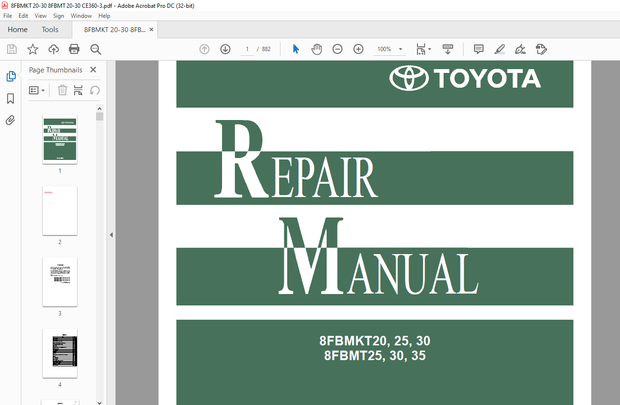The height and width of the screenshot is (405, 620).
Task: Open the 100% zoom level dropdown
Action: point(389,49)
